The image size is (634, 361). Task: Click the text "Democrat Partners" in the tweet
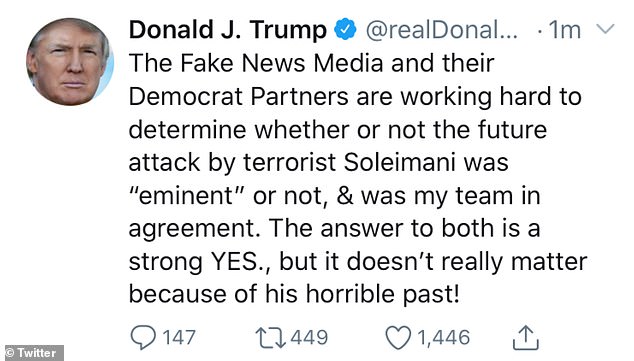pyautogui.click(x=239, y=97)
